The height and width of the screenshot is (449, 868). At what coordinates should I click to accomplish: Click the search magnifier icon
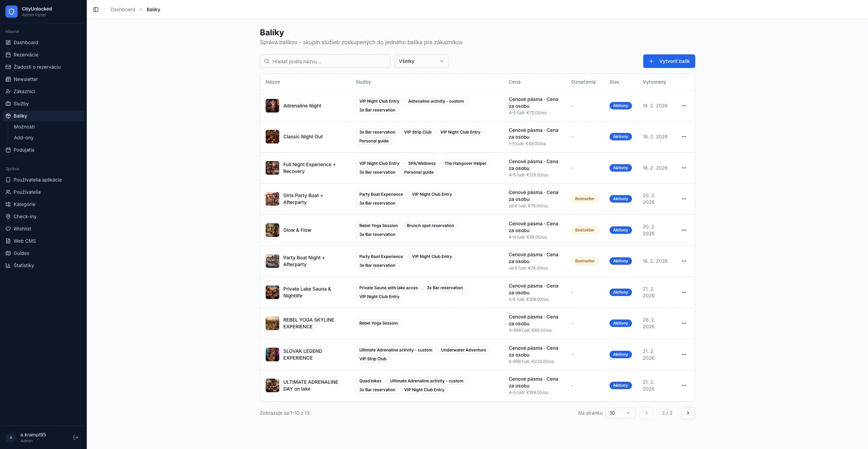pos(267,61)
